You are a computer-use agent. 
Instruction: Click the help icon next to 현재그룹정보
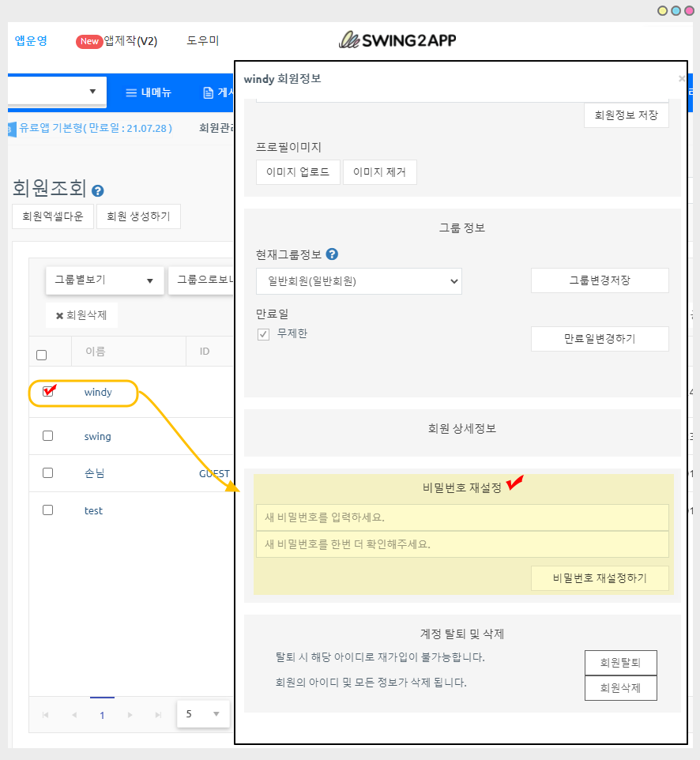pos(332,254)
